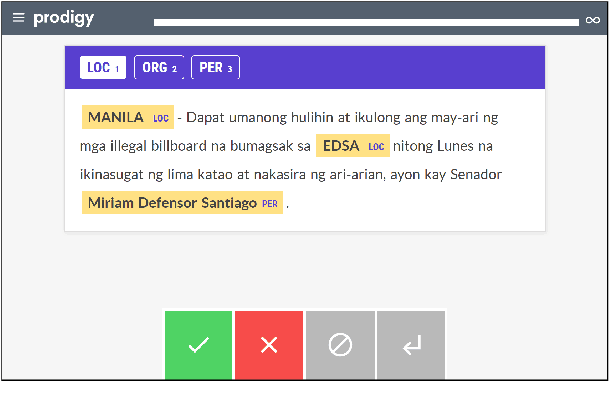Select the LOC entity label

[x=103, y=68]
